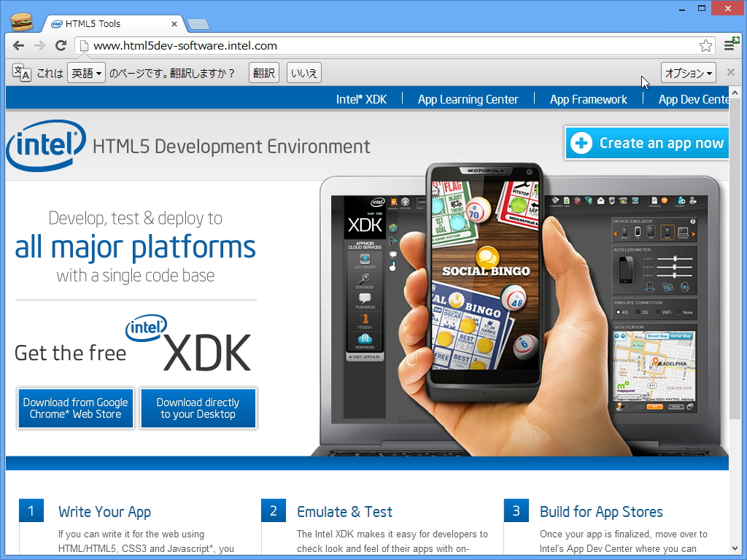Open HostMobi in the cloud services sidebar
Viewport: 747px width, 560px height.
click(x=365, y=339)
